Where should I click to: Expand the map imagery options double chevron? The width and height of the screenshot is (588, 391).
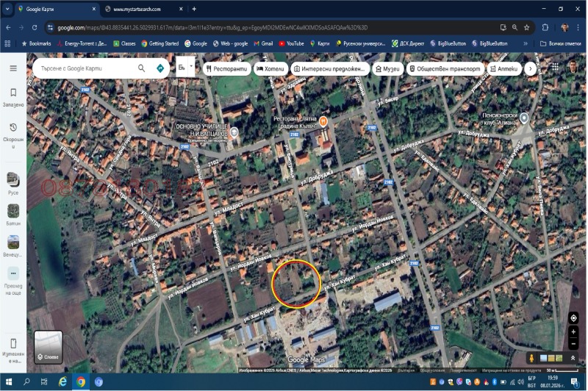pos(573,359)
